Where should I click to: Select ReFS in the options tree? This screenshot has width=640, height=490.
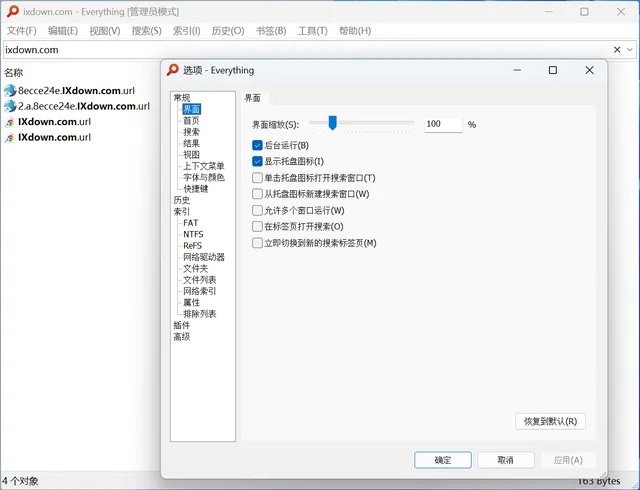(192, 246)
